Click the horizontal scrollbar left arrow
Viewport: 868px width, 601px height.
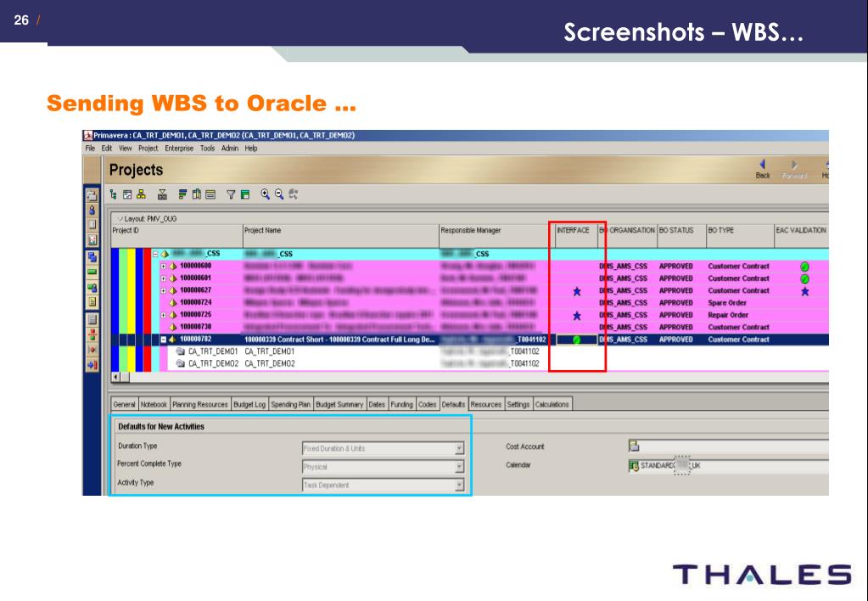click(x=115, y=377)
